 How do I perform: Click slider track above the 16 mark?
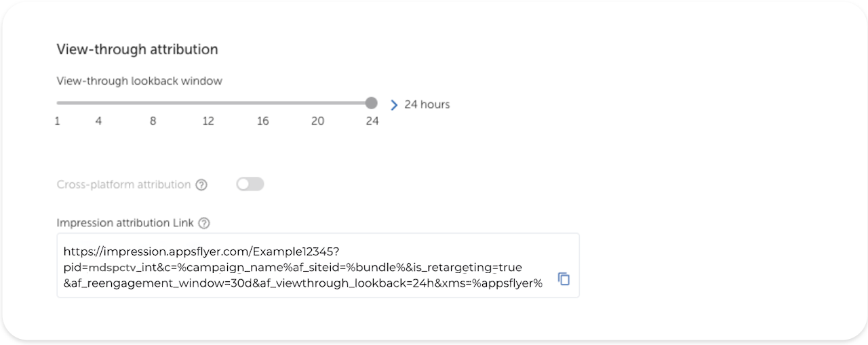262,103
